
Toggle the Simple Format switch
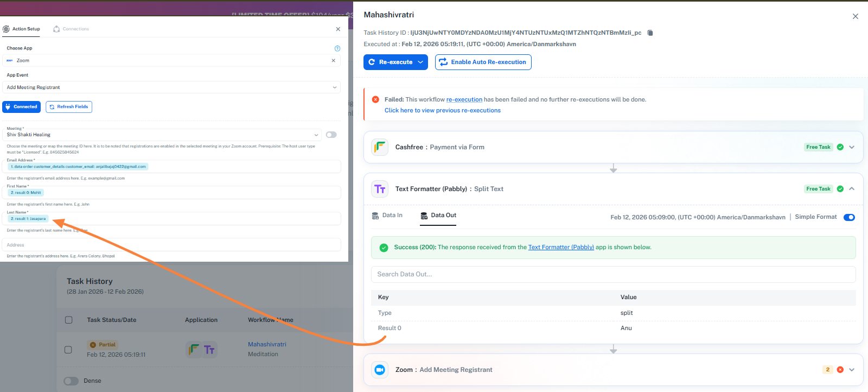point(849,217)
